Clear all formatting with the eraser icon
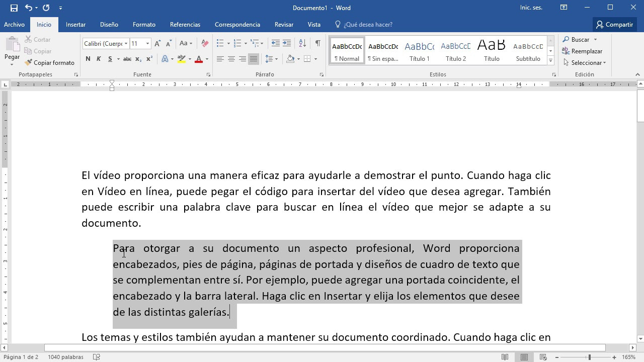The width and height of the screenshot is (644, 362). pyautogui.click(x=205, y=44)
